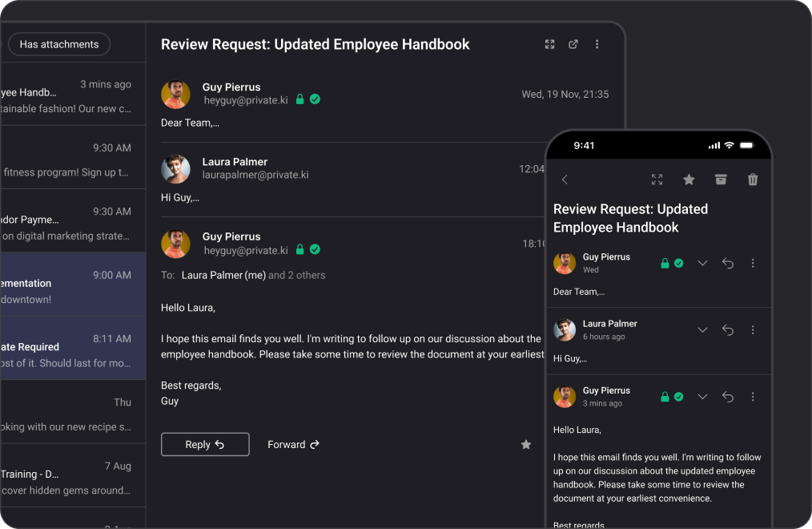This screenshot has height=529, width=812.
Task: Delete conversation with the phone trash icon
Action: 753,180
